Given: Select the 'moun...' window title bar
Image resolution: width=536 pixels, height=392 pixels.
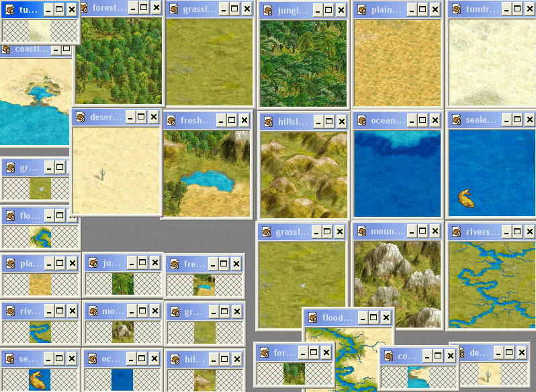Looking at the screenshot, I should tap(387, 232).
